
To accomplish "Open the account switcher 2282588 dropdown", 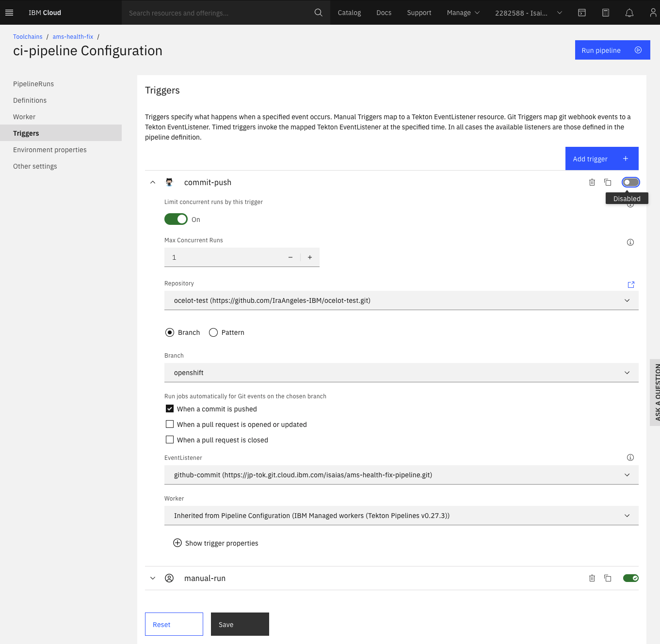I will coord(529,13).
